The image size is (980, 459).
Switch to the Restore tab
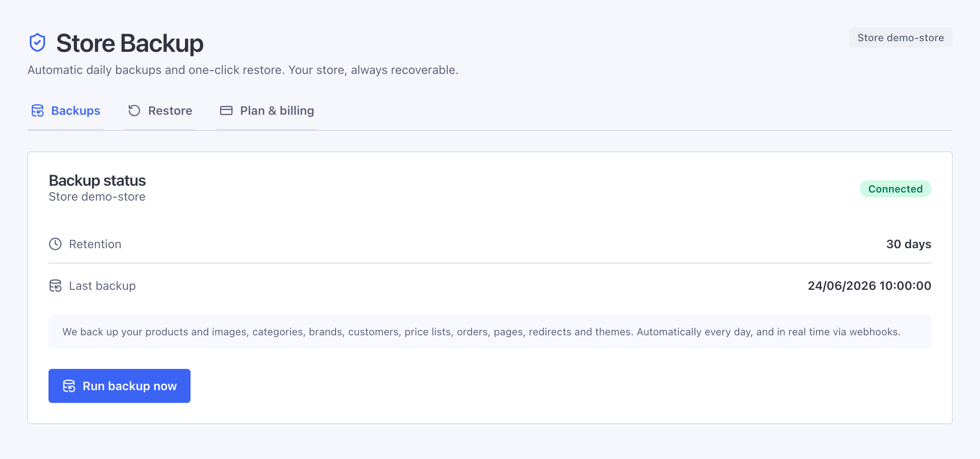pyautogui.click(x=160, y=111)
